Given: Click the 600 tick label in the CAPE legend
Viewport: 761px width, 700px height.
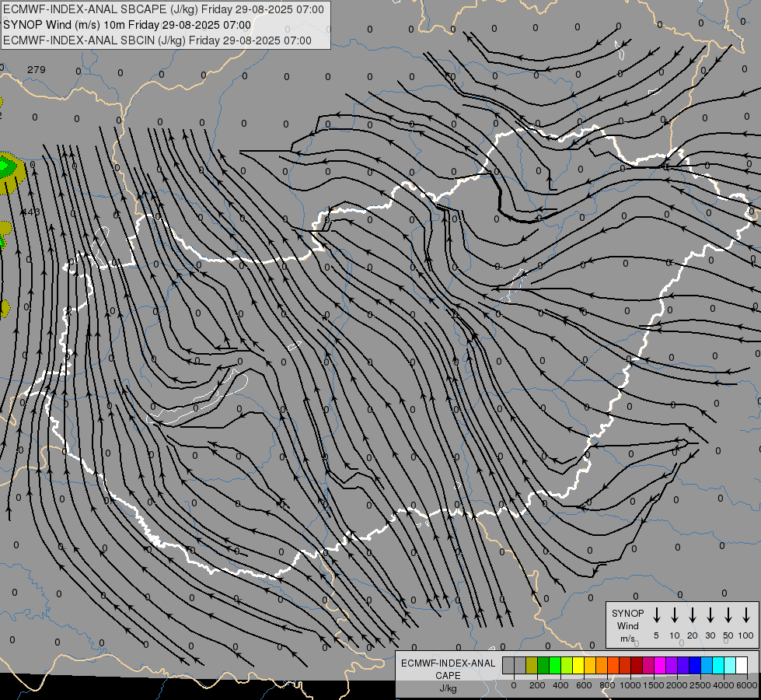Looking at the screenshot, I should pyautogui.click(x=584, y=685).
